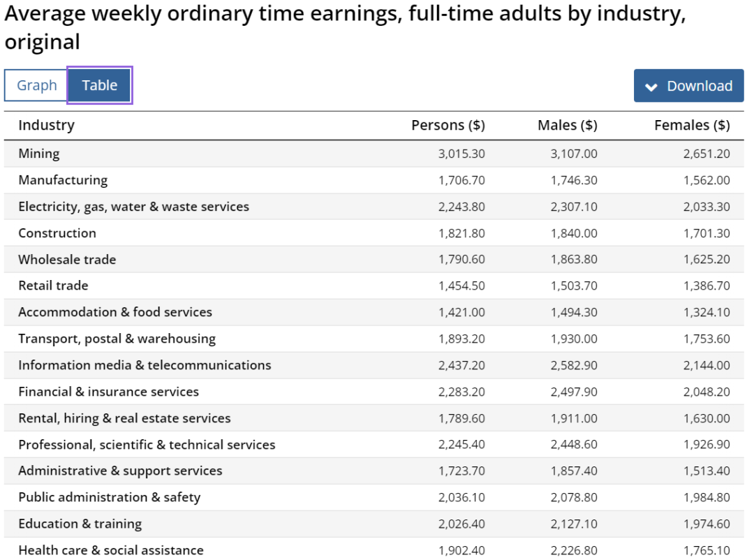
Task: Select the Health care & social assistance label
Action: click(111, 550)
